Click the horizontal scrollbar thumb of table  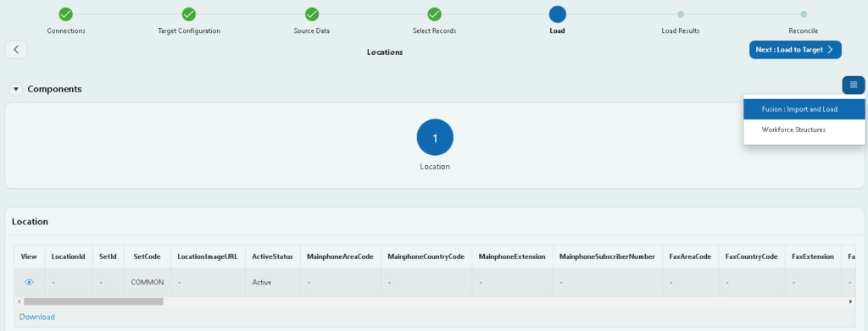click(93, 301)
